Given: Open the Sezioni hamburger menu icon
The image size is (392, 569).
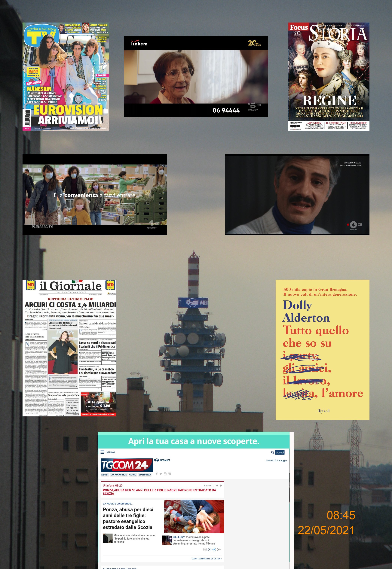Looking at the screenshot, I should click(102, 452).
